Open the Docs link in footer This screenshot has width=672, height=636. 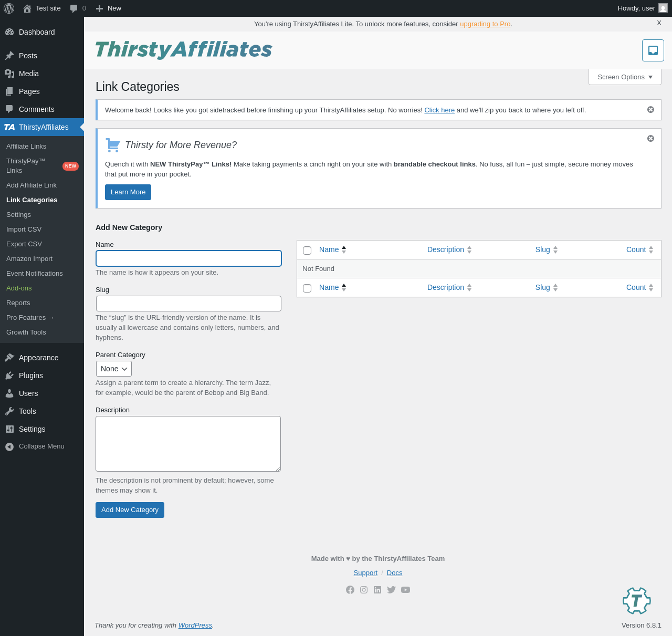395,573
